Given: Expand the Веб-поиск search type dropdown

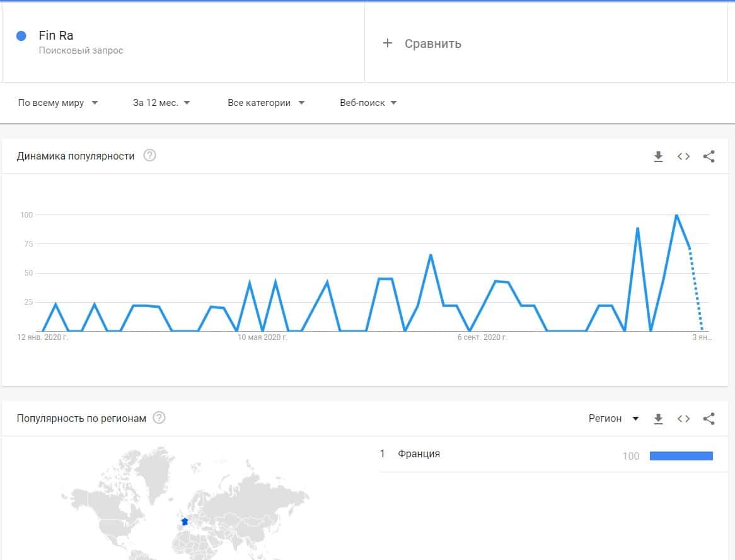Looking at the screenshot, I should coord(368,103).
